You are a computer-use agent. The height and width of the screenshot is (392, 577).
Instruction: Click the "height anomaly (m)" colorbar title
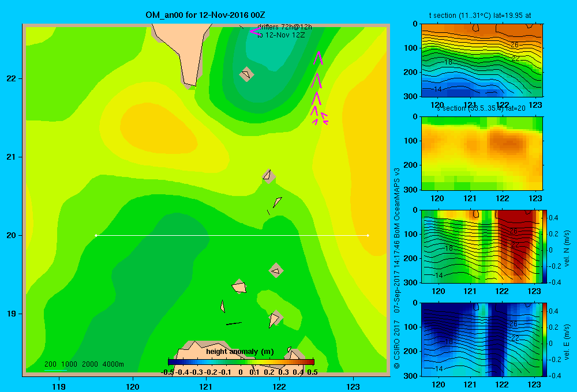click(240, 352)
